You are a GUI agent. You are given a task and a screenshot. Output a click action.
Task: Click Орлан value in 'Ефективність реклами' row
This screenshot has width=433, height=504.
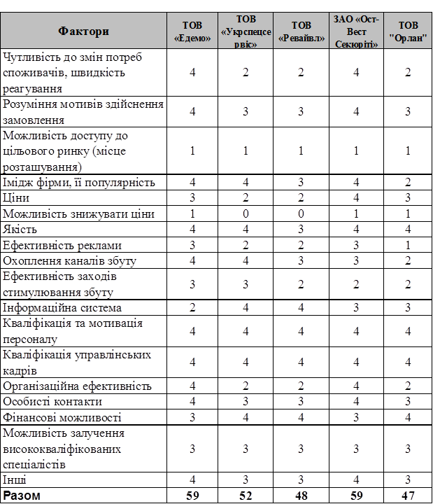pyautogui.click(x=408, y=245)
